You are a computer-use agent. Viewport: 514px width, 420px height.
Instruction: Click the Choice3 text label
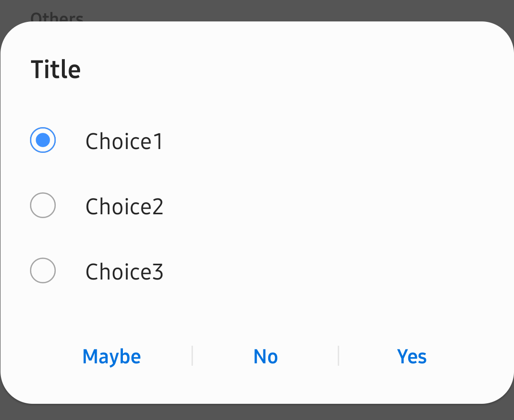[x=124, y=272]
